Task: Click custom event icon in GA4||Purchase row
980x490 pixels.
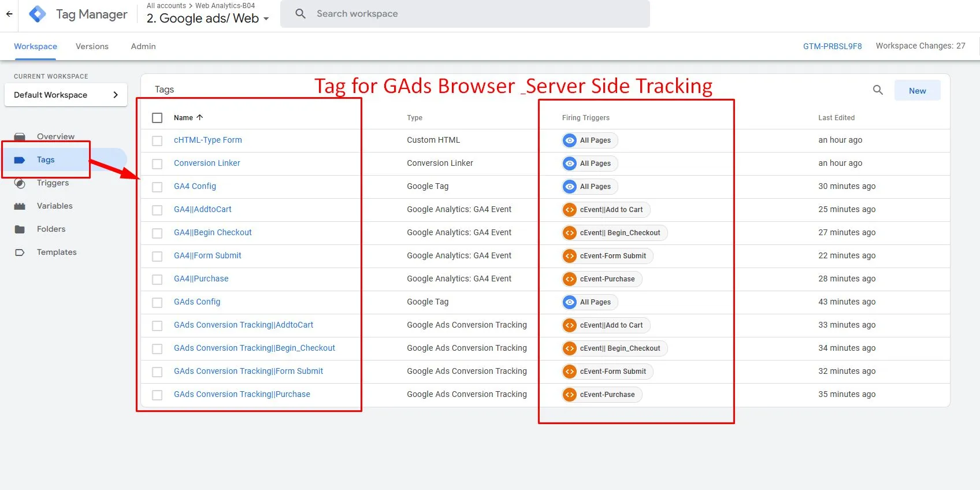Action: 570,279
